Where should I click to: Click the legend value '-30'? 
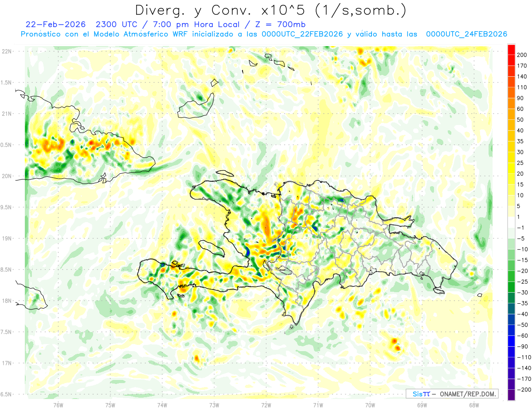[522, 292]
